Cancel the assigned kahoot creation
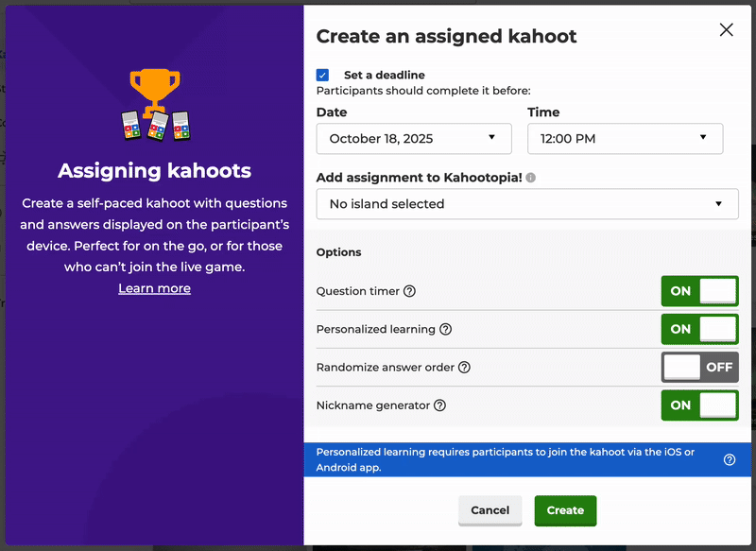The width and height of the screenshot is (756, 551). click(x=490, y=510)
